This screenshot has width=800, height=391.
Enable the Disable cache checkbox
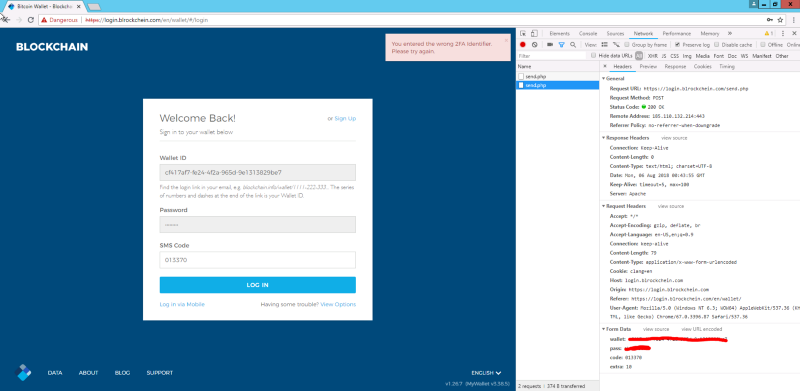[x=717, y=45]
